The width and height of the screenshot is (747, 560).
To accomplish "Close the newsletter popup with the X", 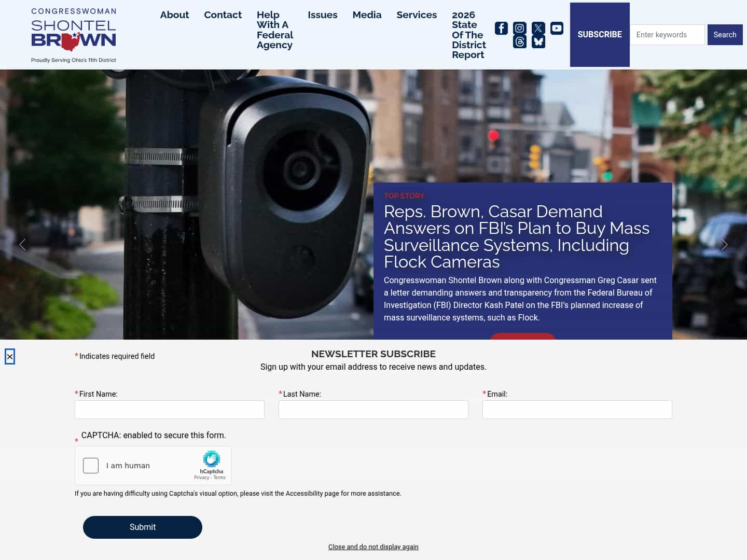I will (10, 357).
